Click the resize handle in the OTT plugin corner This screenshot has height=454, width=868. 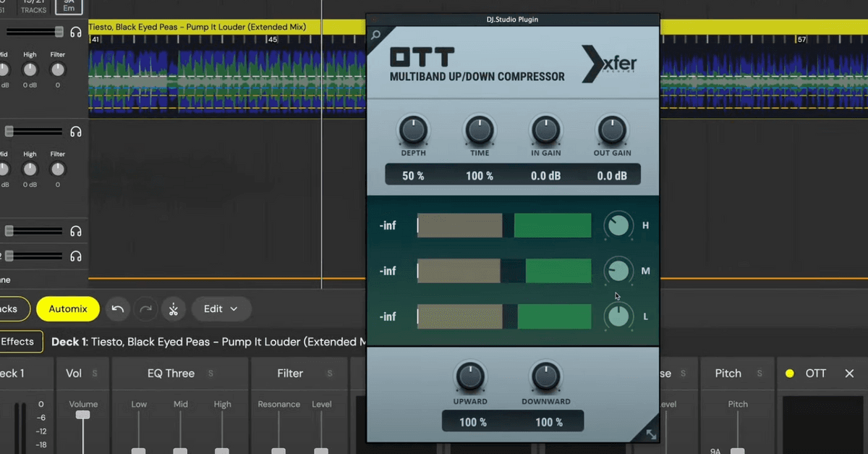tap(650, 434)
